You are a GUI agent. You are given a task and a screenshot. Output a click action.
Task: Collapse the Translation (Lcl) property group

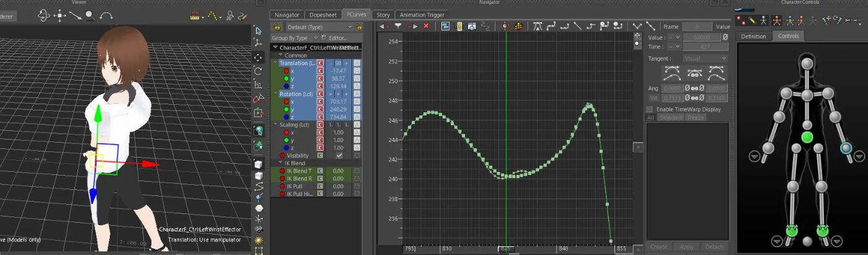pos(275,63)
